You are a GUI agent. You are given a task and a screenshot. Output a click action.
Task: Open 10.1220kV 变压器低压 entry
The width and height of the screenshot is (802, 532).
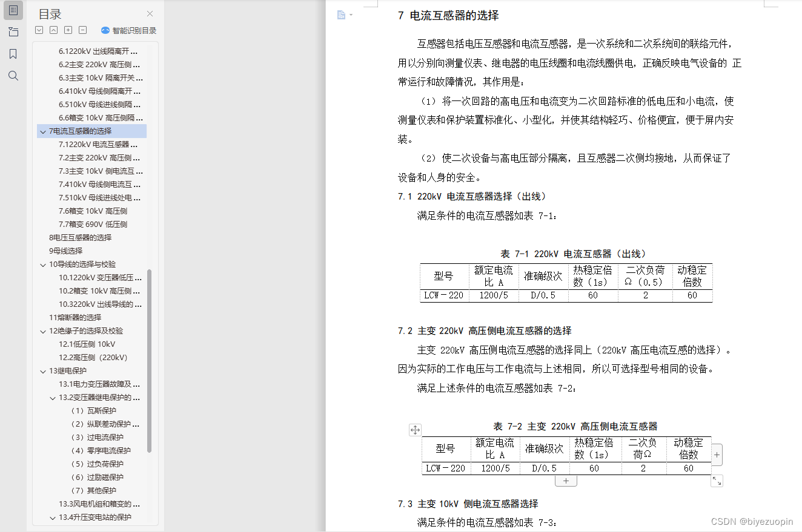(100, 278)
